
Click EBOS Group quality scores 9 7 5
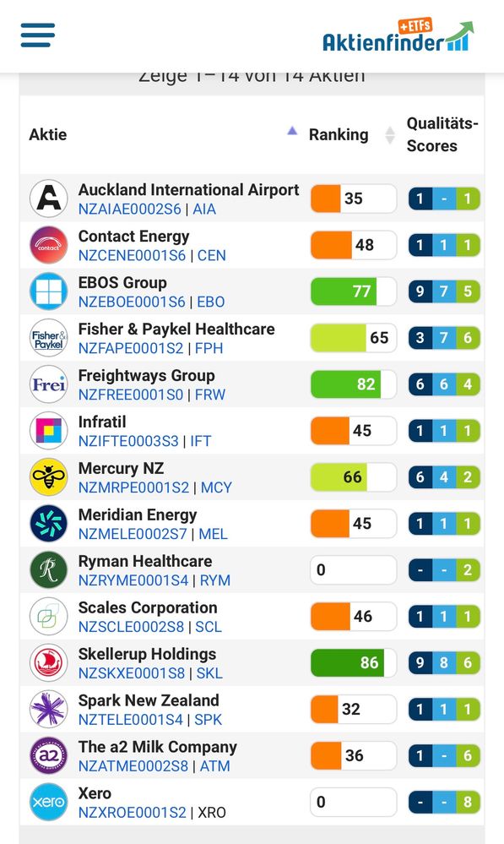[444, 291]
